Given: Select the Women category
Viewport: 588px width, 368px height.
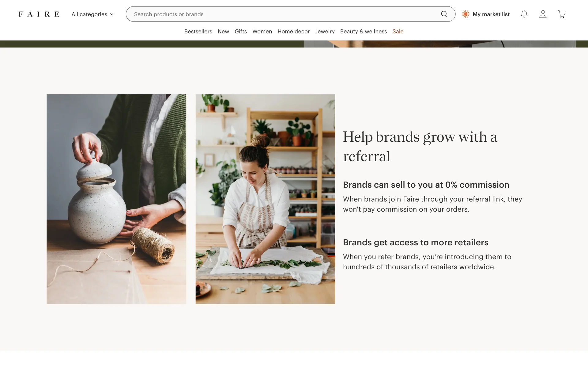Looking at the screenshot, I should [x=262, y=31].
